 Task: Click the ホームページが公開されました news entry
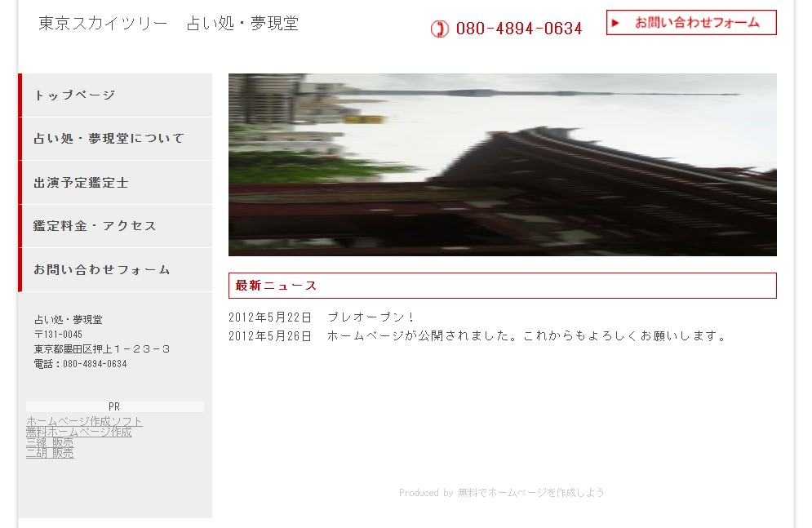point(526,335)
